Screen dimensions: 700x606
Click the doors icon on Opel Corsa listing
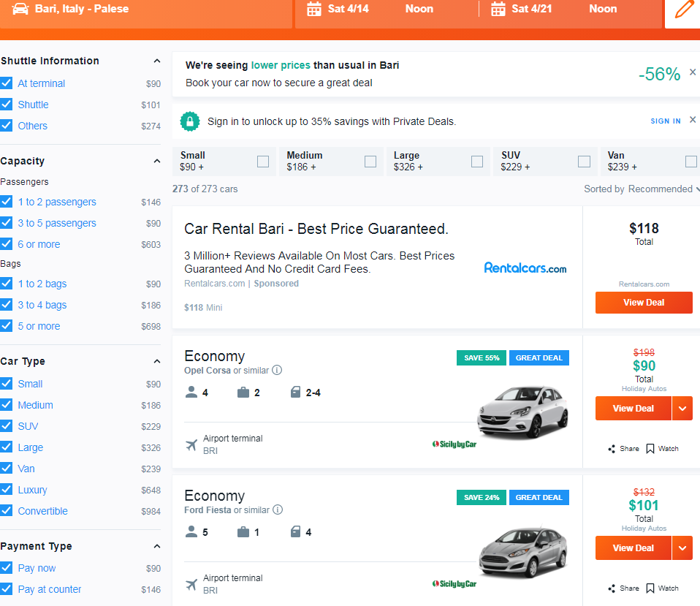click(295, 392)
